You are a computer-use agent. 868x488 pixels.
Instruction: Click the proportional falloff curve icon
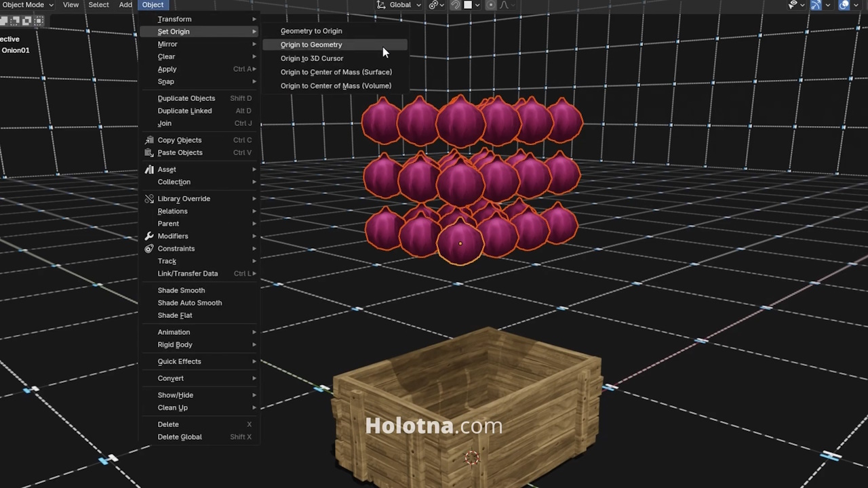(x=504, y=5)
